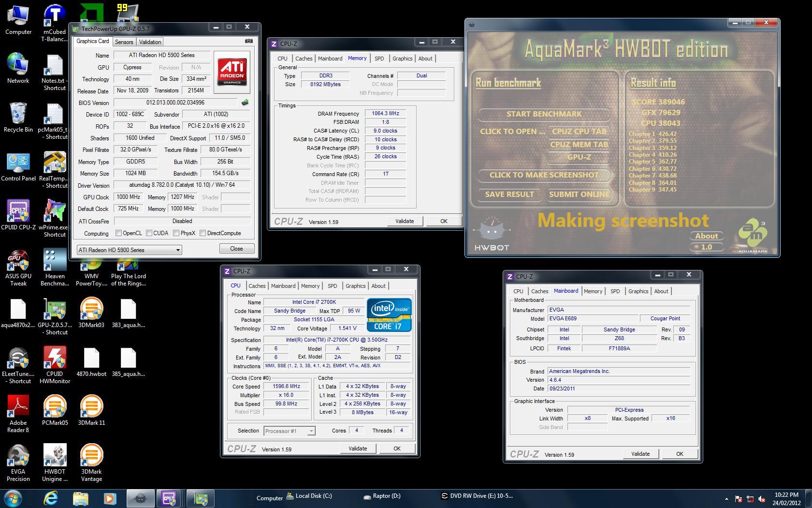Launch ELeetTune shortcut on desktop
Screen dimensions: 812x508
pyautogui.click(x=18, y=365)
